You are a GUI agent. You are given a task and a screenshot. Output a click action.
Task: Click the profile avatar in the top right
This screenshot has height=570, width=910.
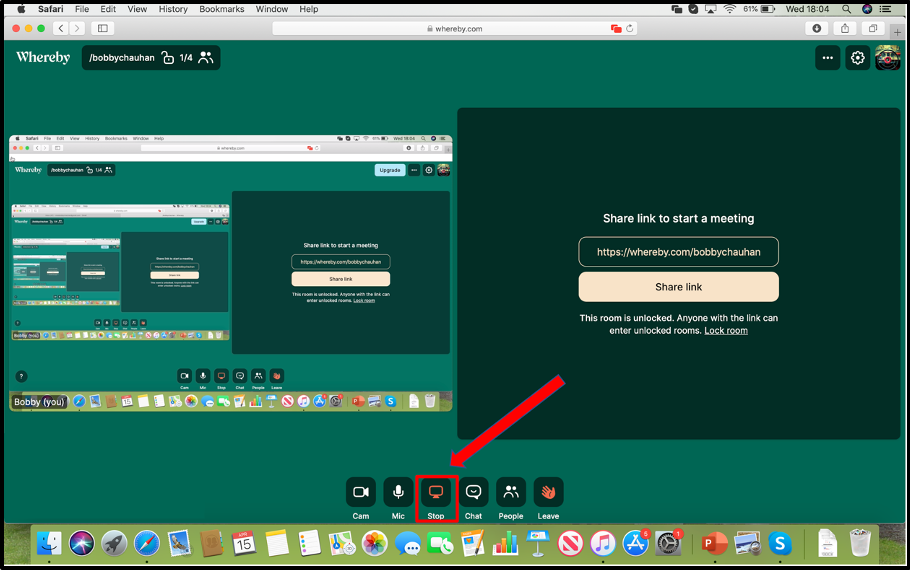[x=887, y=57]
